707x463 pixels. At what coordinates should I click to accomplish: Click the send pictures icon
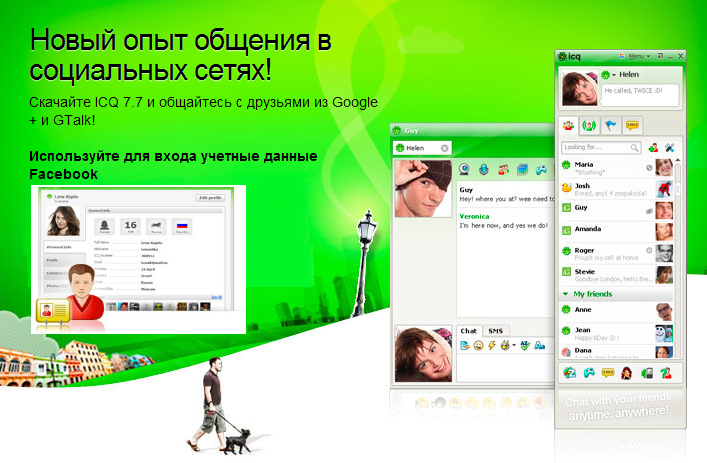click(x=522, y=170)
